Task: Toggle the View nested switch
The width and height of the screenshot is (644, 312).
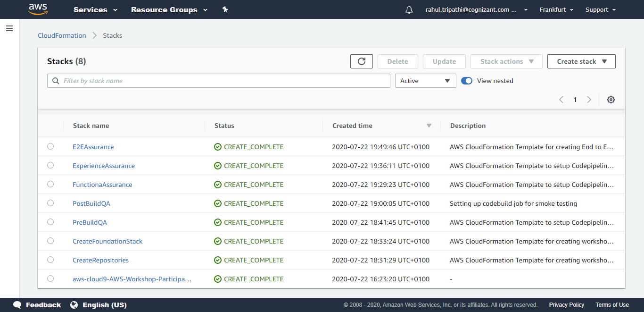Action: point(467,81)
